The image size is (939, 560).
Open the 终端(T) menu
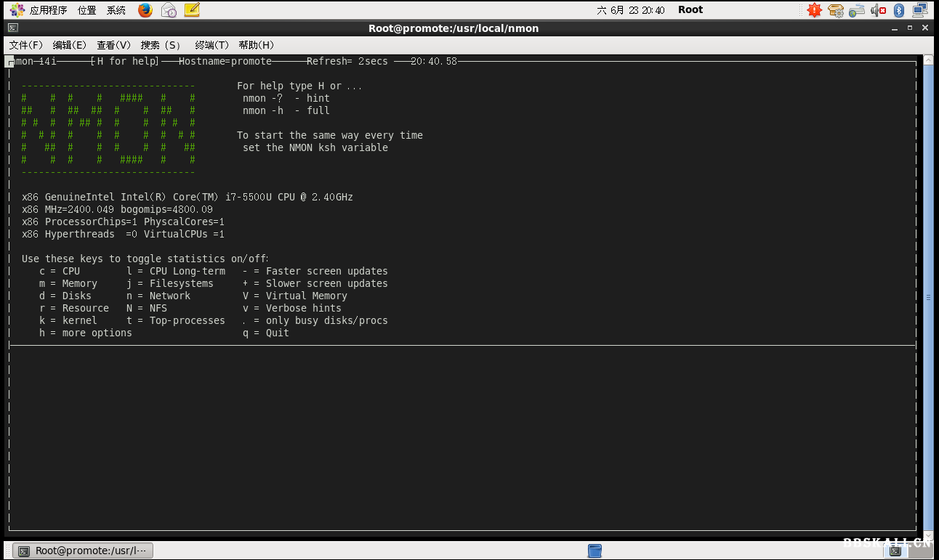pyautogui.click(x=211, y=44)
